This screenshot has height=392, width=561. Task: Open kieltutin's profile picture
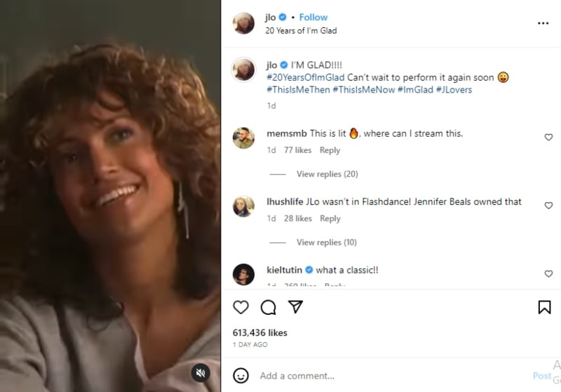point(243,274)
